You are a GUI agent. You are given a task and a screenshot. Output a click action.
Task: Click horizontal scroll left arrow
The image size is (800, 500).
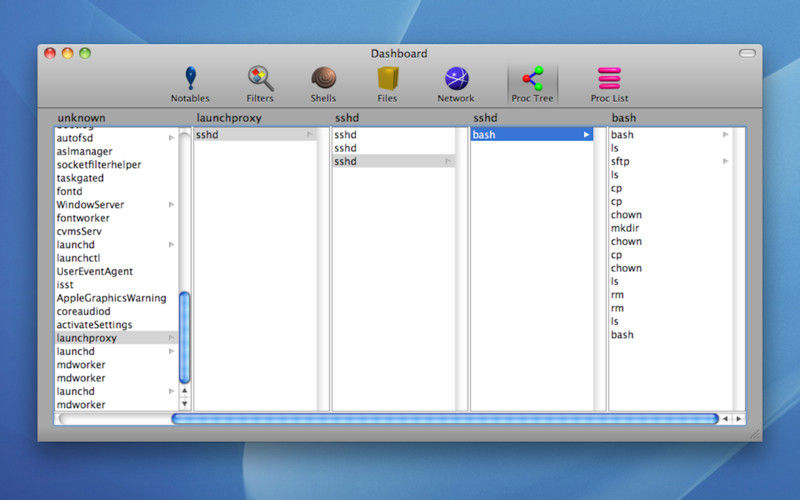click(x=725, y=419)
